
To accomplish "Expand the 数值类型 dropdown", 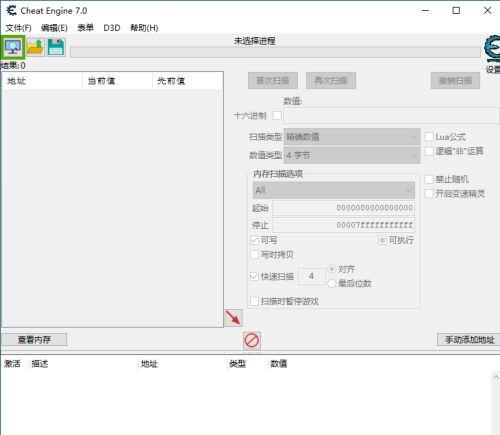I will (352, 155).
